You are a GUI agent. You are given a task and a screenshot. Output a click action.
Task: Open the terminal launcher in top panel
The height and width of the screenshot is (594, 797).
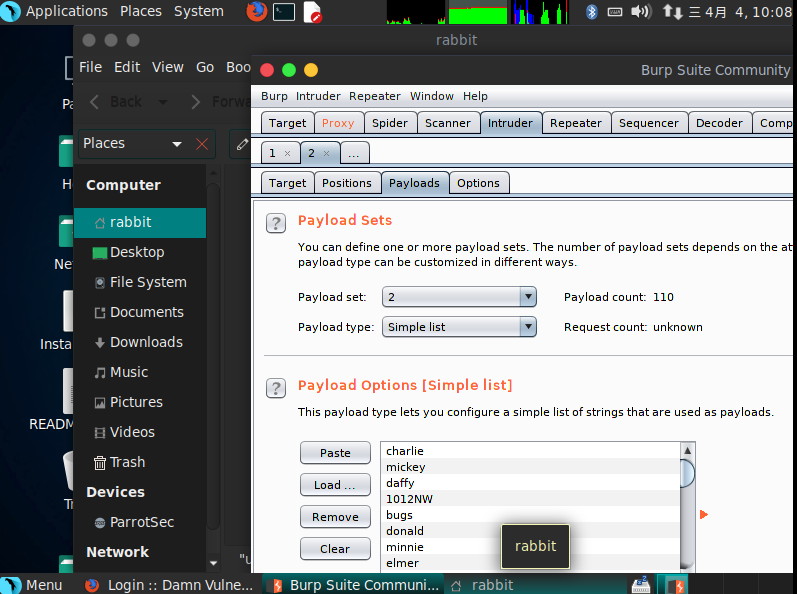(x=284, y=12)
